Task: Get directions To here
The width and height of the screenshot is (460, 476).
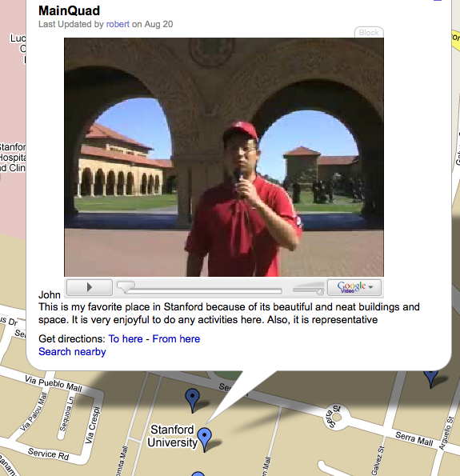Action: [x=126, y=338]
